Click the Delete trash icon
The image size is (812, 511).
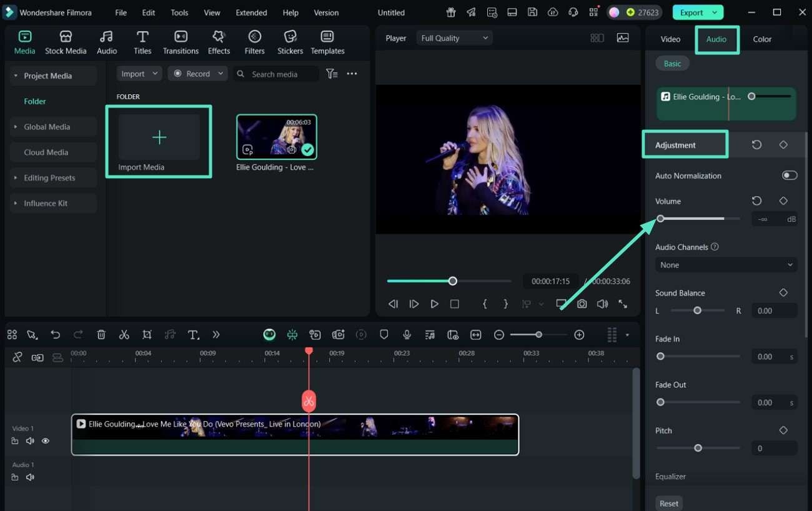(x=101, y=335)
